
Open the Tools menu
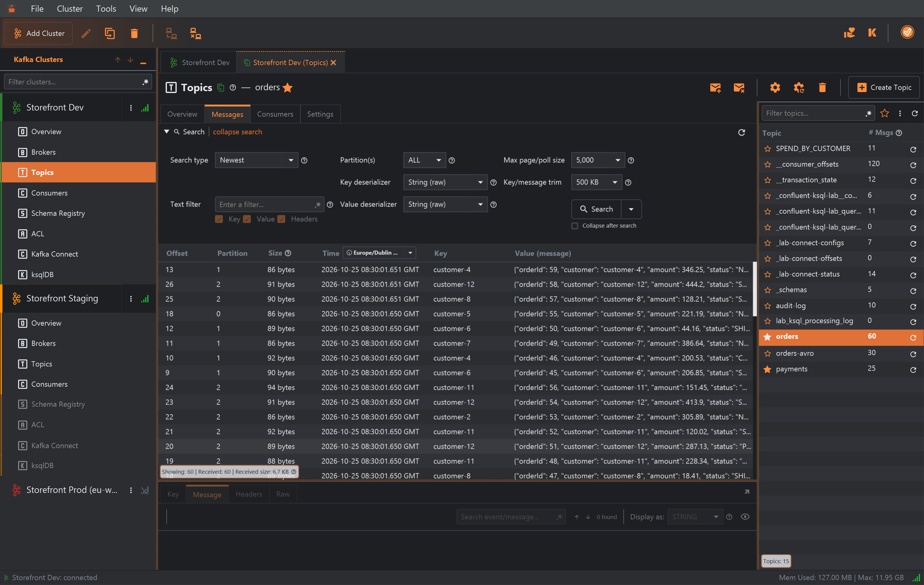pyautogui.click(x=106, y=9)
